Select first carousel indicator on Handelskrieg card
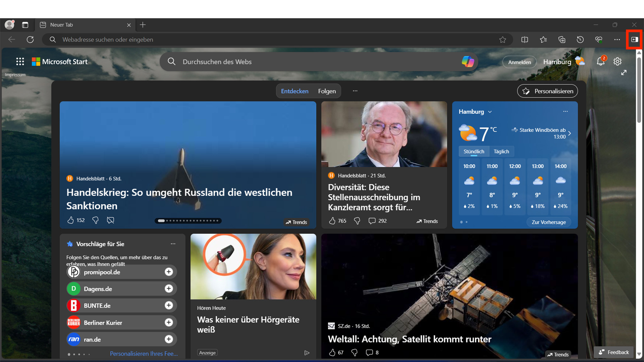 pyautogui.click(x=161, y=221)
